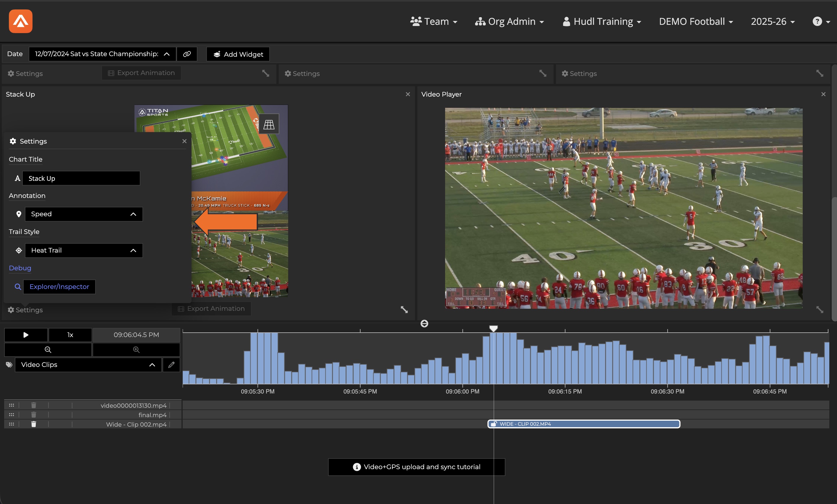Open the Hudl Training user menu
837x504 pixels.
coord(602,21)
